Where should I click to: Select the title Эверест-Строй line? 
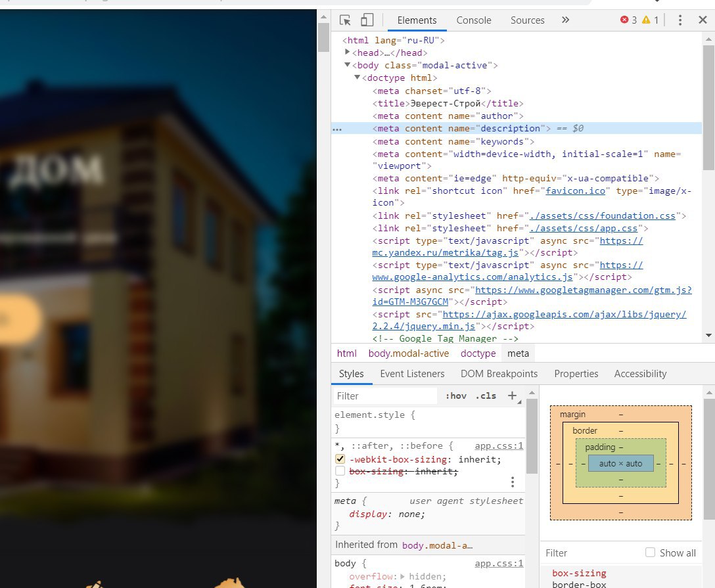point(448,103)
